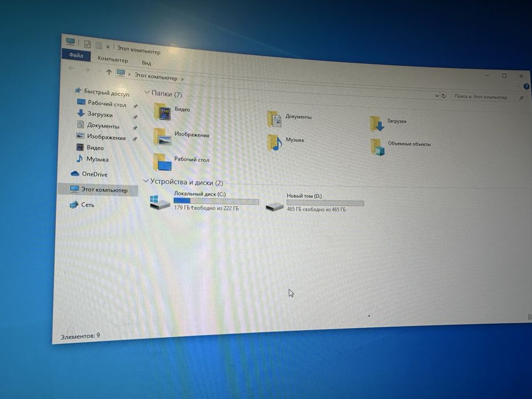The image size is (532, 399).
Task: Click the search field Поиск в: Этот компьютер
Action: point(488,97)
